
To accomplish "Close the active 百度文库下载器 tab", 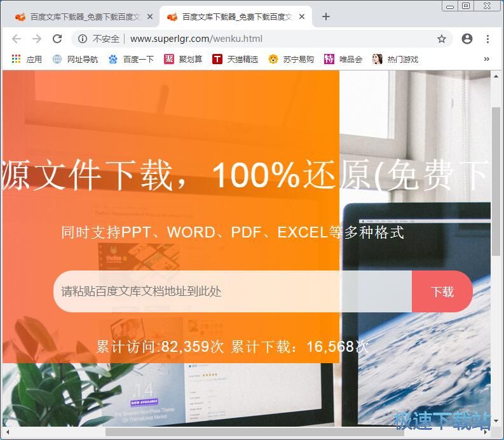I will [301, 17].
